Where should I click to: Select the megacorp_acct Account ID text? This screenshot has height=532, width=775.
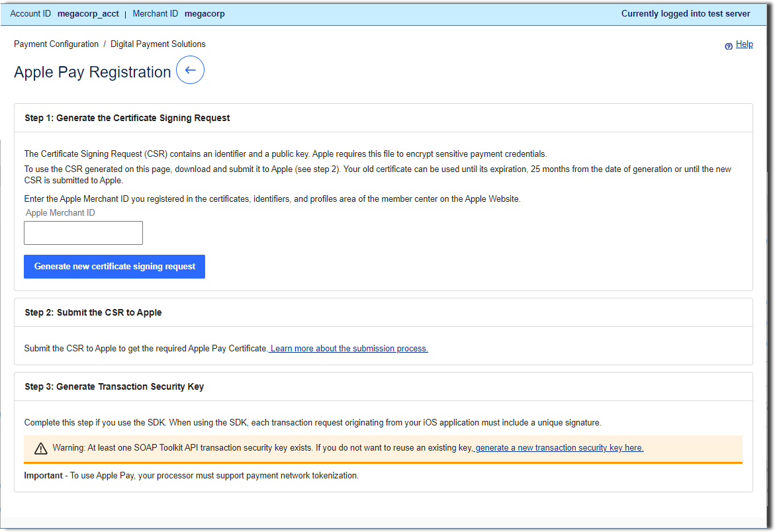(88, 13)
